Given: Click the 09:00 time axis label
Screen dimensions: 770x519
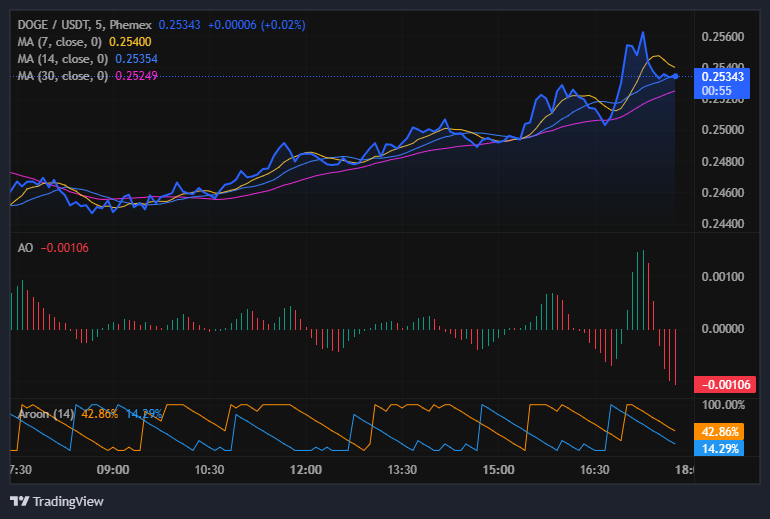Looking at the screenshot, I should coord(113,469).
